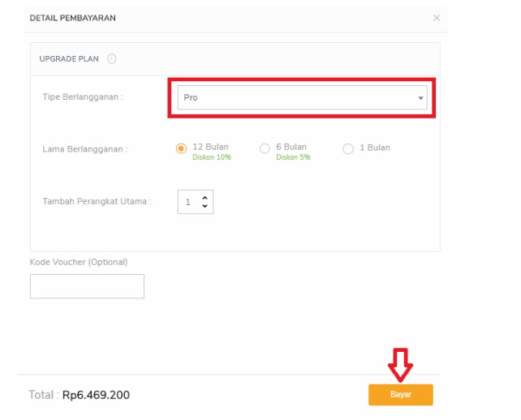Click the Kode Voucher input box
The height and width of the screenshot is (420, 521).
(x=87, y=286)
